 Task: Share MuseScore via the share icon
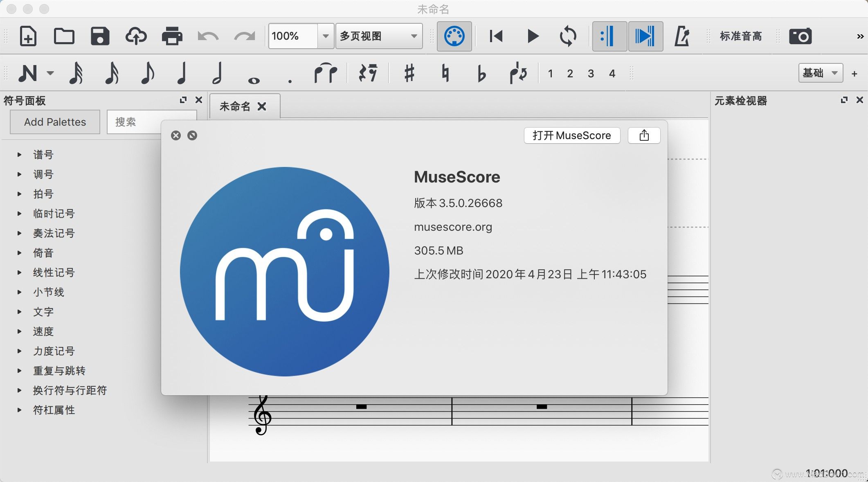pyautogui.click(x=644, y=135)
